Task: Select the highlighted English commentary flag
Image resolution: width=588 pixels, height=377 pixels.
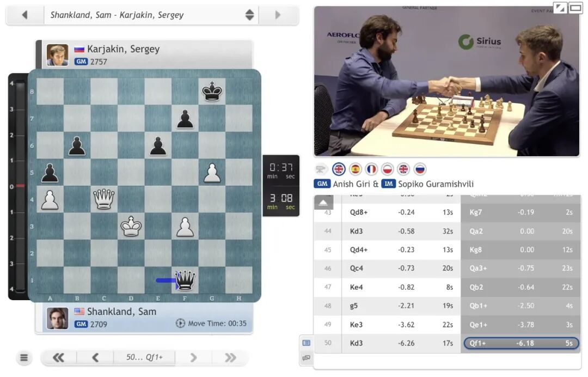Action: click(x=339, y=169)
